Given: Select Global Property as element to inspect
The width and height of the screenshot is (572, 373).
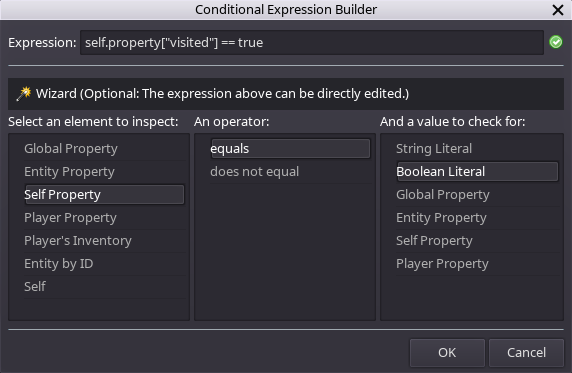Looking at the screenshot, I should tap(104, 149).
